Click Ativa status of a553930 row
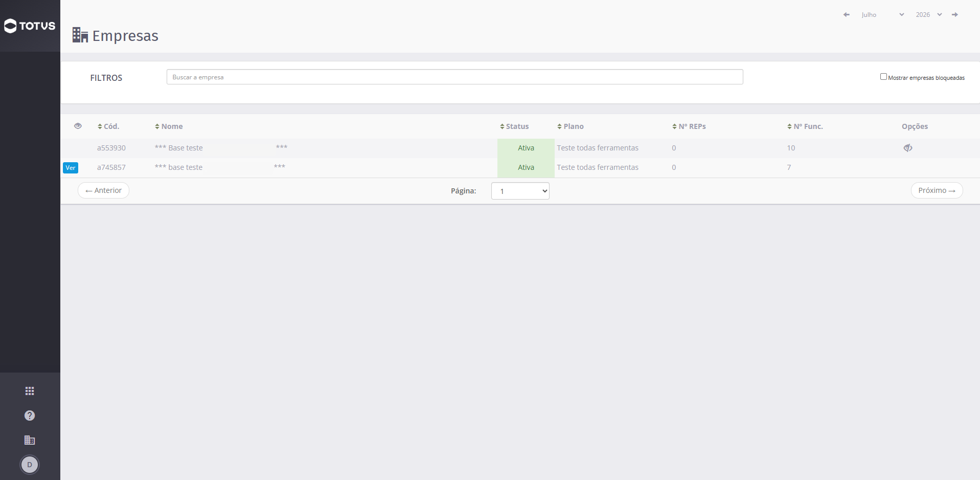980x480 pixels. [x=526, y=148]
